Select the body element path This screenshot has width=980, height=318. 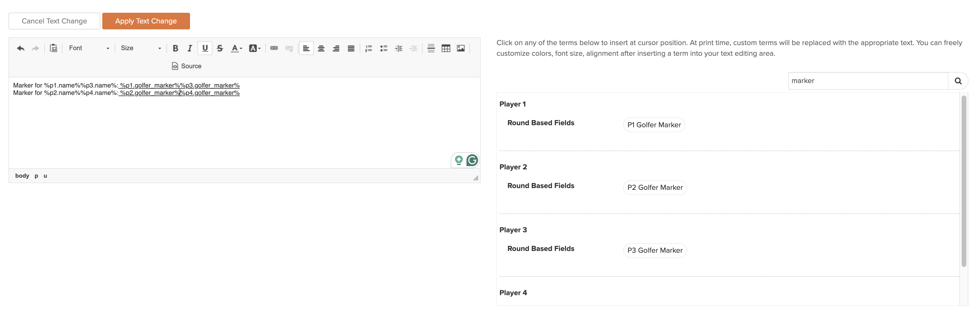click(x=22, y=176)
